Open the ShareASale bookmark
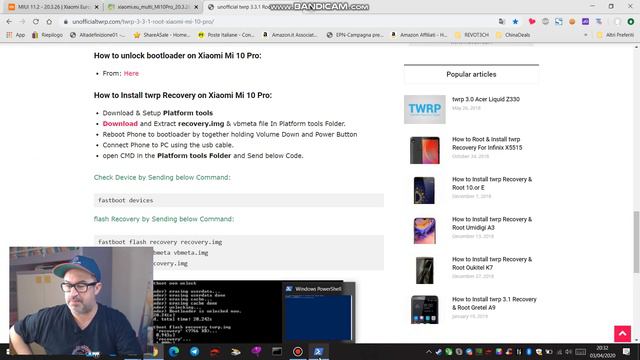The width and height of the screenshot is (640, 360). [x=162, y=35]
